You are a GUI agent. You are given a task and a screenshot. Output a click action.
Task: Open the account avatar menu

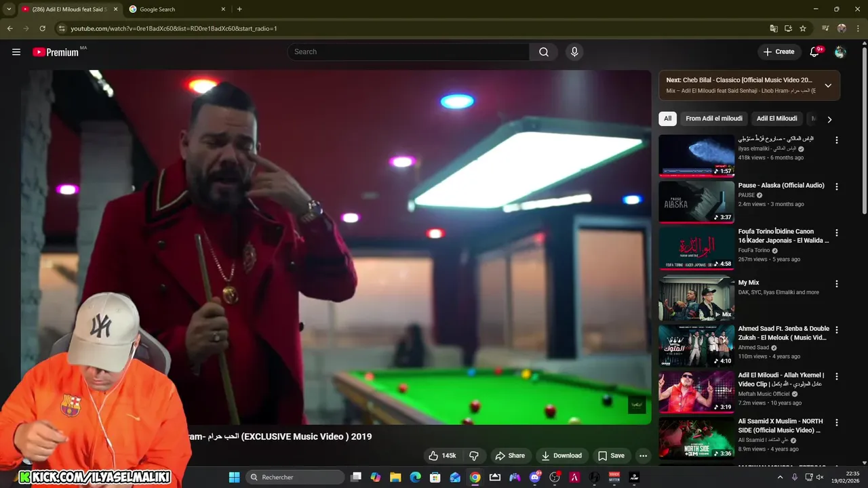coord(840,52)
